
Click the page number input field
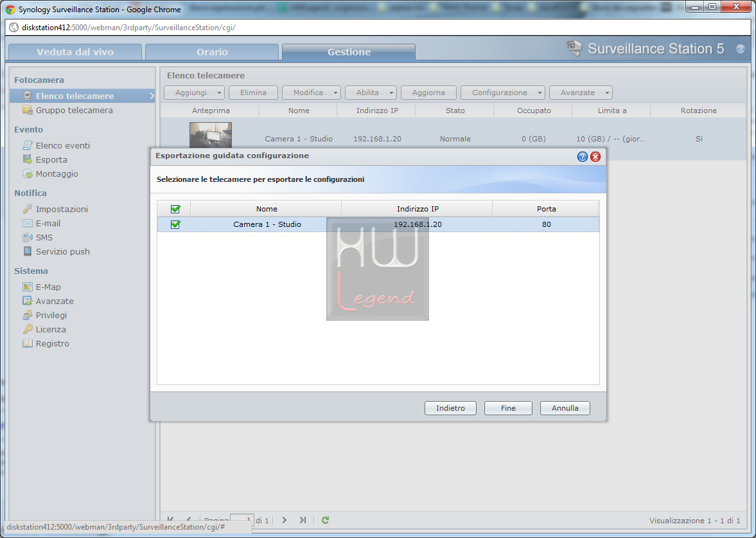(x=242, y=520)
